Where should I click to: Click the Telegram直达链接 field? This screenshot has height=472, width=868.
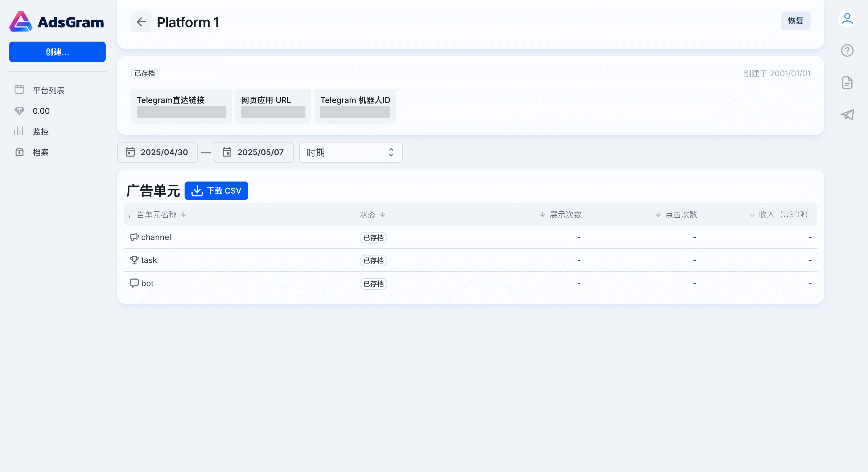[x=181, y=106]
